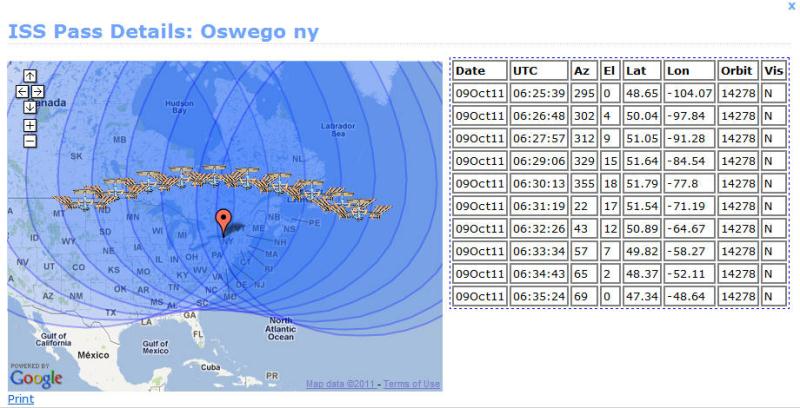This screenshot has width=800, height=408.
Task: Close the ISS Pass Details popup
Action: pos(791,6)
